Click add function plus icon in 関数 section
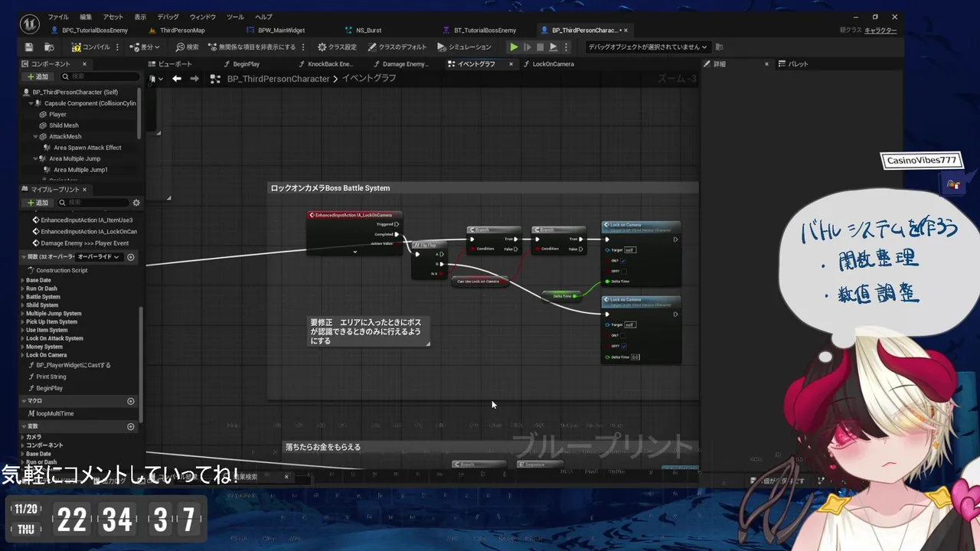Image resolution: width=980 pixels, height=551 pixels. [131, 257]
